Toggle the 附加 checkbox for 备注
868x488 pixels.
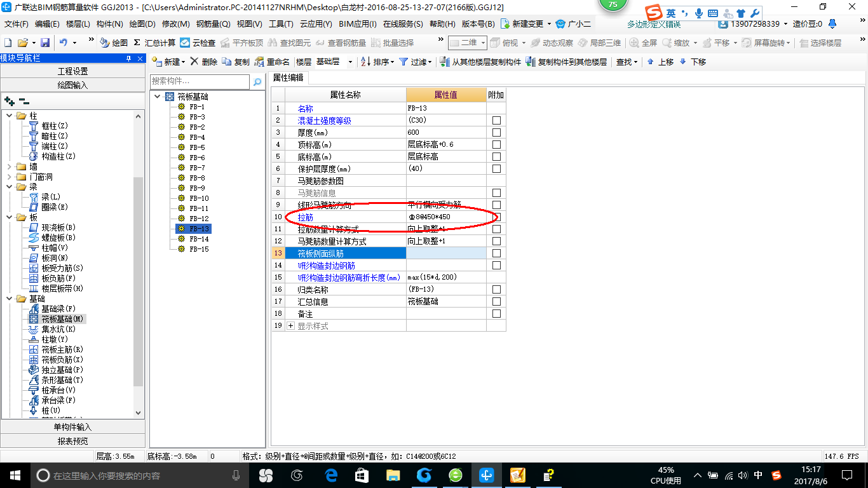point(496,314)
